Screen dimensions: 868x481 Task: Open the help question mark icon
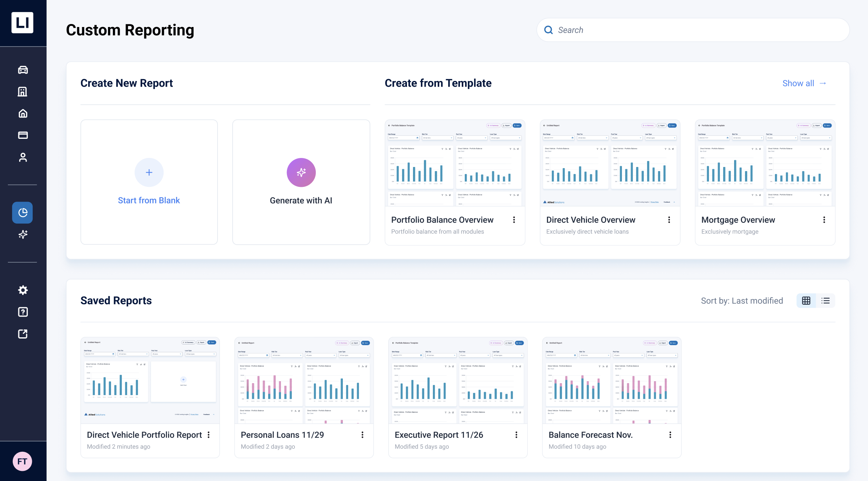23,312
